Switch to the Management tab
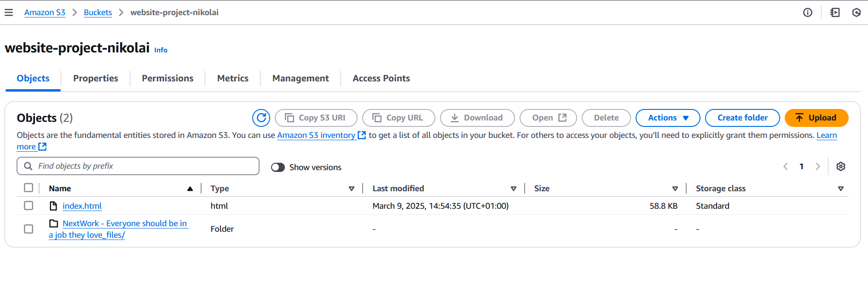868x297 pixels. pos(301,78)
